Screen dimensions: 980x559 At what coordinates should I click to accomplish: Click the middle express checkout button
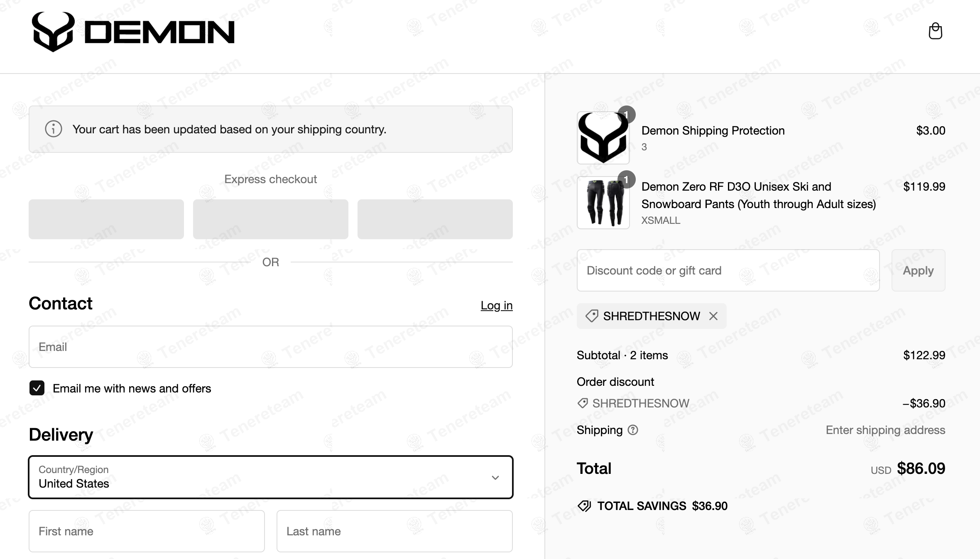[x=270, y=219]
